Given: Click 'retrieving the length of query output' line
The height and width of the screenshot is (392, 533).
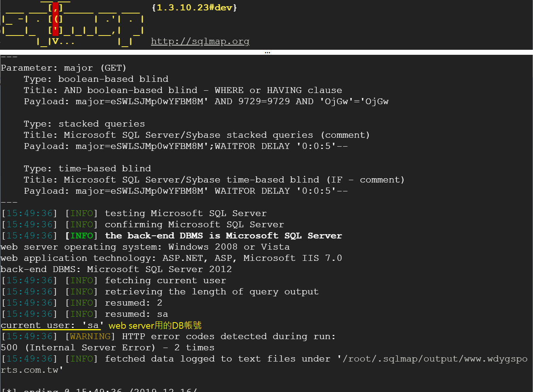Looking at the screenshot, I should [160, 292].
